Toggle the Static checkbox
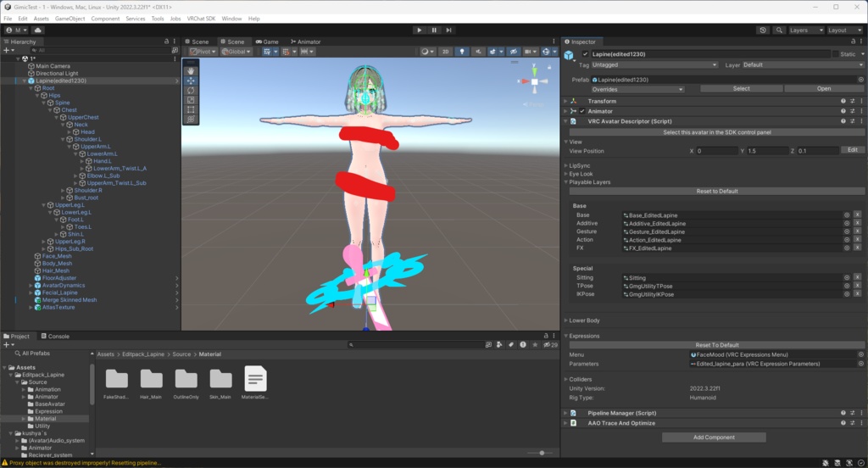 click(835, 53)
